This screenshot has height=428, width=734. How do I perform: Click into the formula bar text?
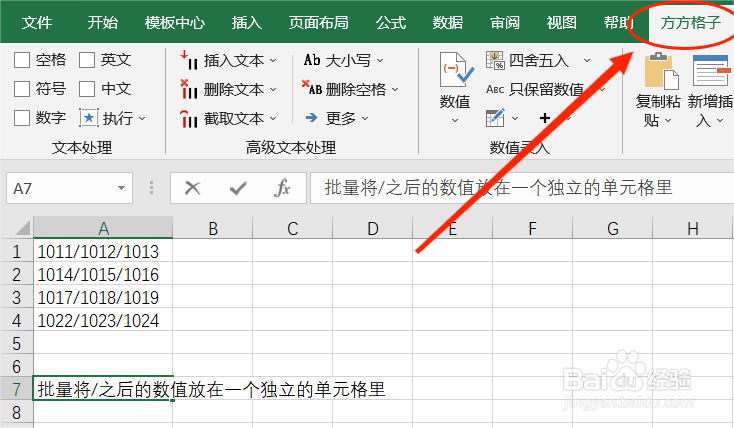point(499,188)
